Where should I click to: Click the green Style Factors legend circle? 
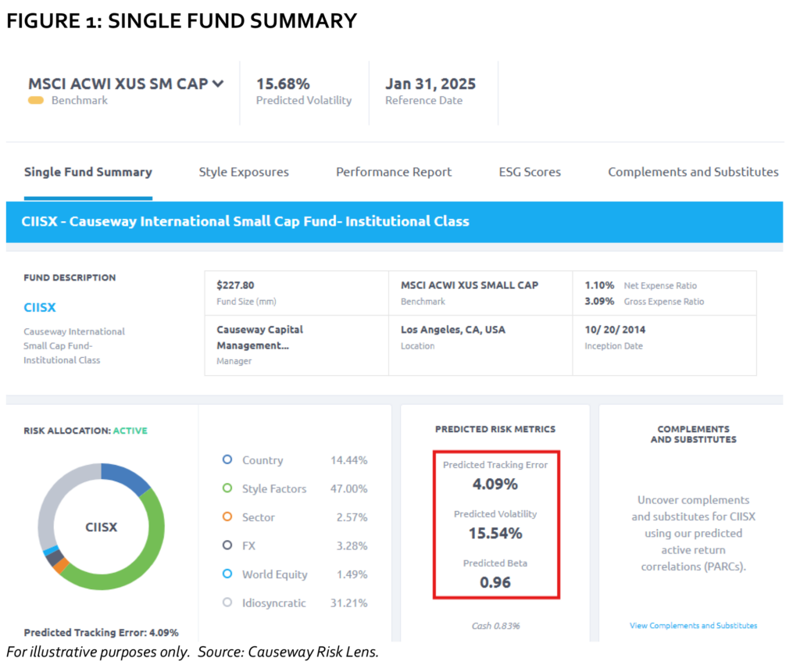point(227,488)
